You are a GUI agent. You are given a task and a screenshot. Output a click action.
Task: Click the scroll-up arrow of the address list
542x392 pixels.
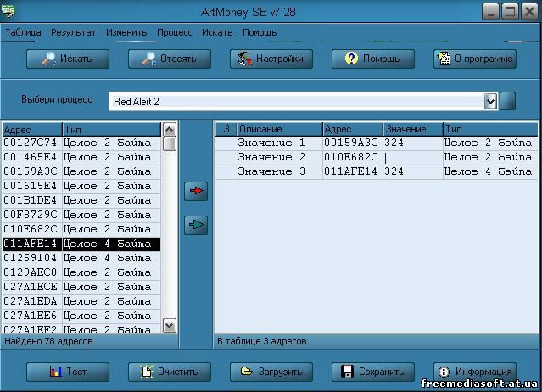tap(169, 130)
